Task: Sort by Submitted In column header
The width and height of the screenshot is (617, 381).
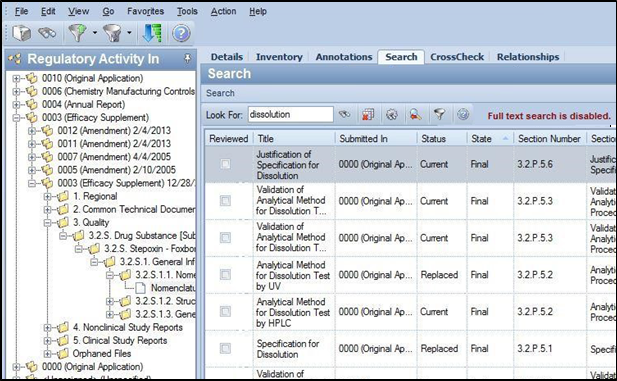Action: tap(376, 139)
